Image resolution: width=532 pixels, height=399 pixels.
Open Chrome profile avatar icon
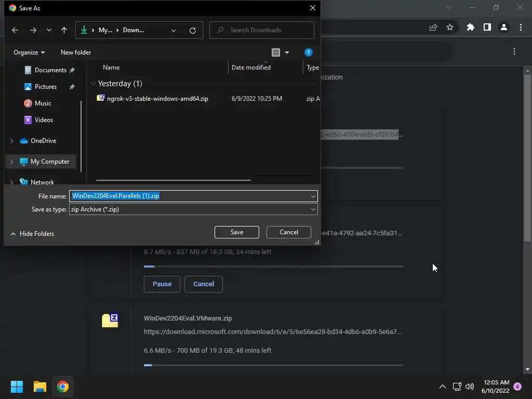click(x=504, y=27)
